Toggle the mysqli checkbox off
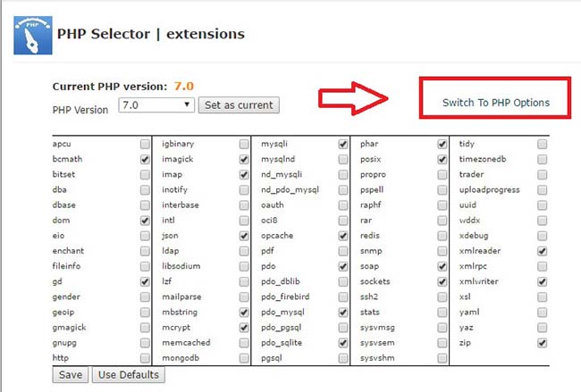The height and width of the screenshot is (392, 581). 343,144
